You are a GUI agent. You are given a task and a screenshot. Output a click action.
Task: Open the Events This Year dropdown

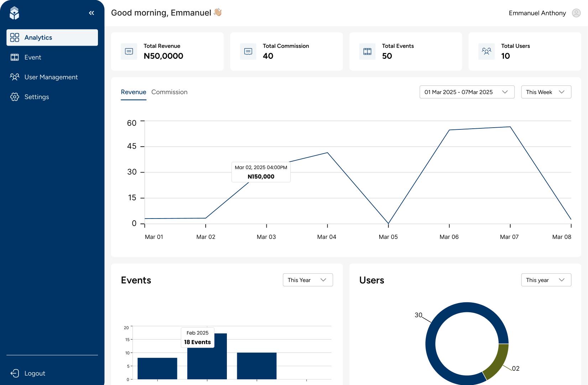tap(307, 280)
